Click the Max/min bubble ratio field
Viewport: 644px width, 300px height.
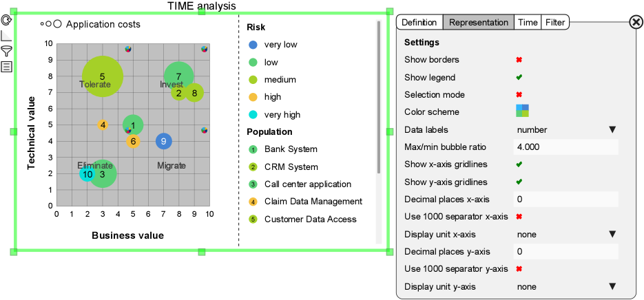click(565, 147)
